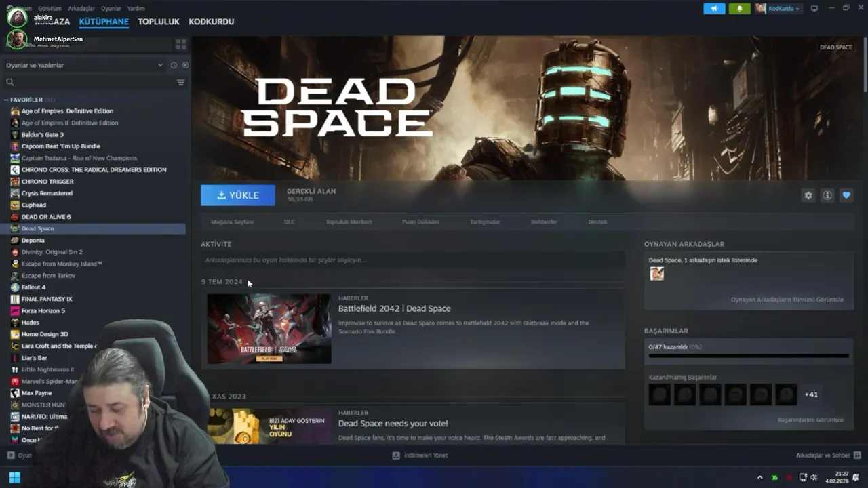Click the friend's avatar in wishlist panel
The image size is (868, 488).
coord(656,273)
